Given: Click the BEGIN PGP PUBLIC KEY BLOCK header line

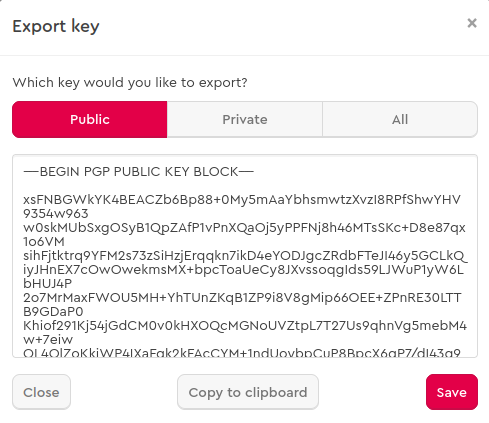Looking at the screenshot, I should click(x=139, y=172).
